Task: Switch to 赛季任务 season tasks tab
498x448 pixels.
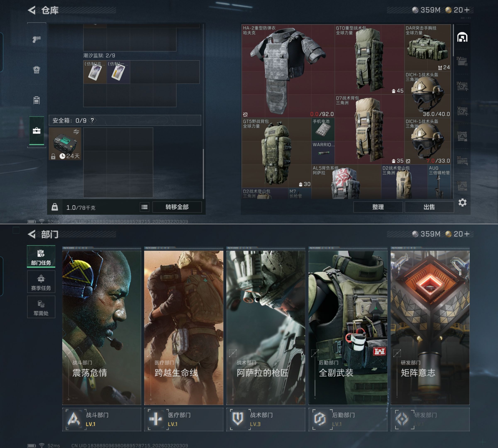Action: [x=41, y=282]
